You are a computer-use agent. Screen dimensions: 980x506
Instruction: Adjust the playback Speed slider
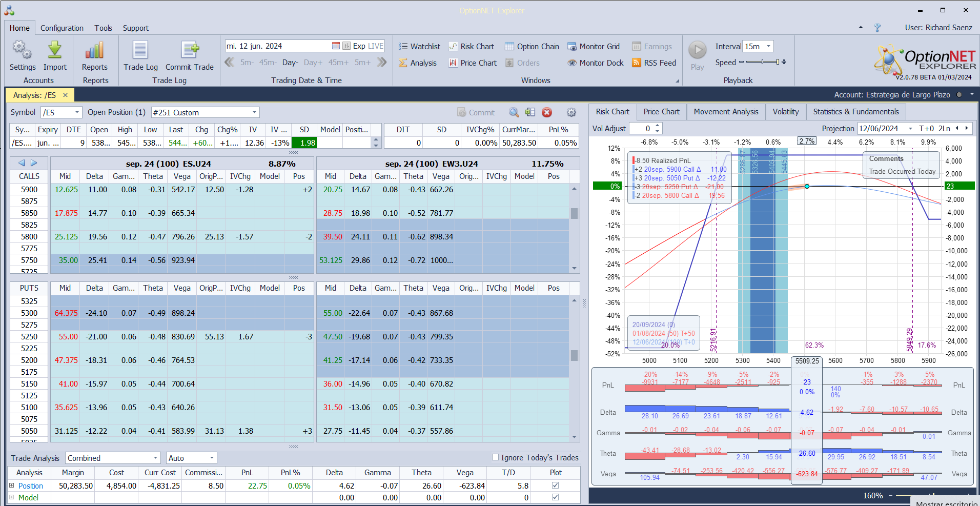click(762, 62)
